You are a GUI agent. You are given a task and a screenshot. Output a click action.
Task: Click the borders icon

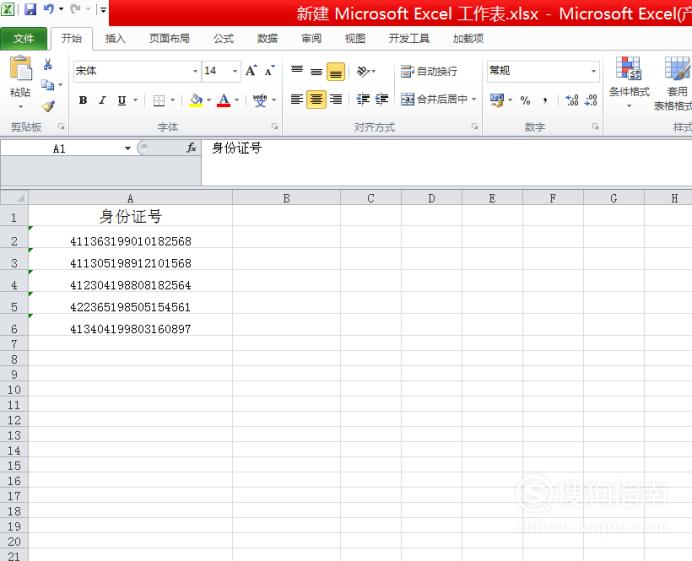pos(159,100)
